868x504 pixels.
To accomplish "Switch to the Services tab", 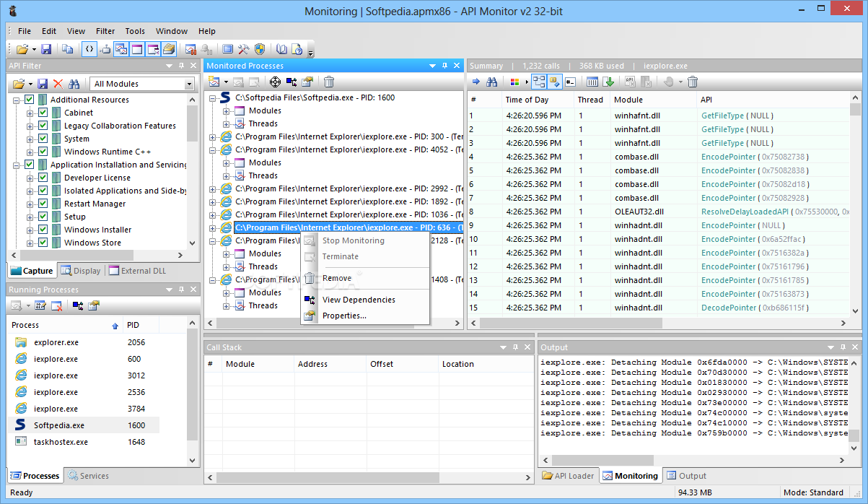I will [x=87, y=476].
